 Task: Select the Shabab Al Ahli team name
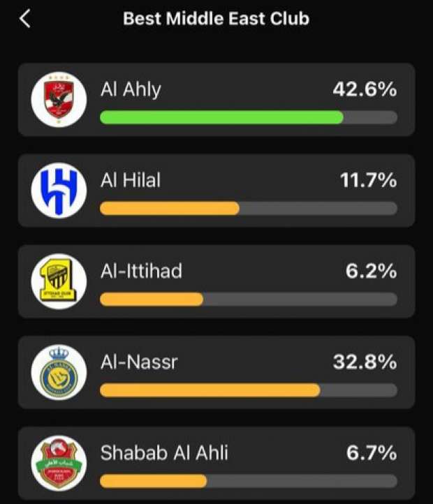pos(164,453)
